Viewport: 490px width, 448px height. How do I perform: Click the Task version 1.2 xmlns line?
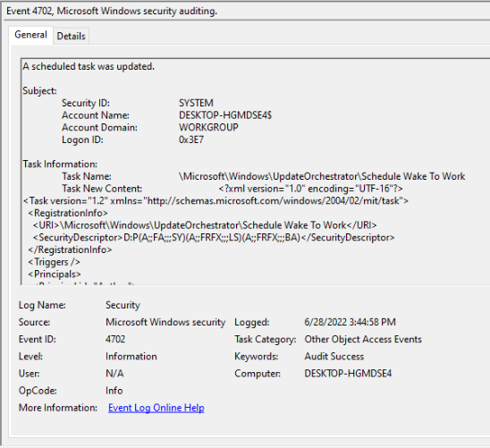click(x=215, y=201)
